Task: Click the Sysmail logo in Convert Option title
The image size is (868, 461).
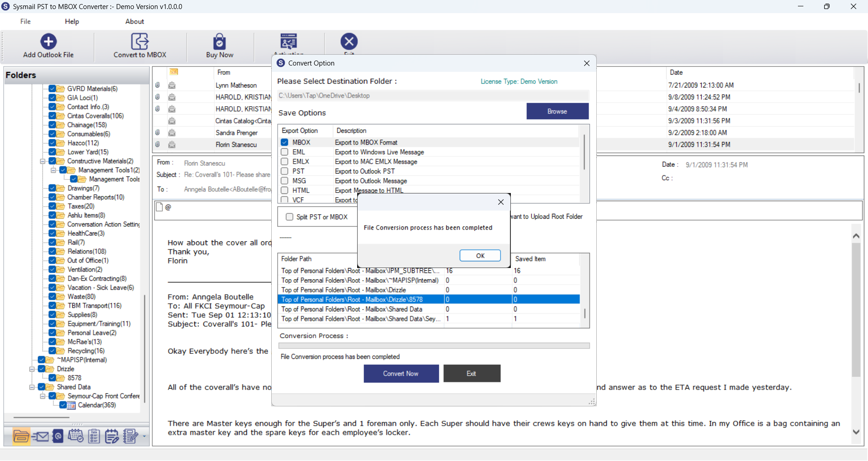Action: [281, 63]
